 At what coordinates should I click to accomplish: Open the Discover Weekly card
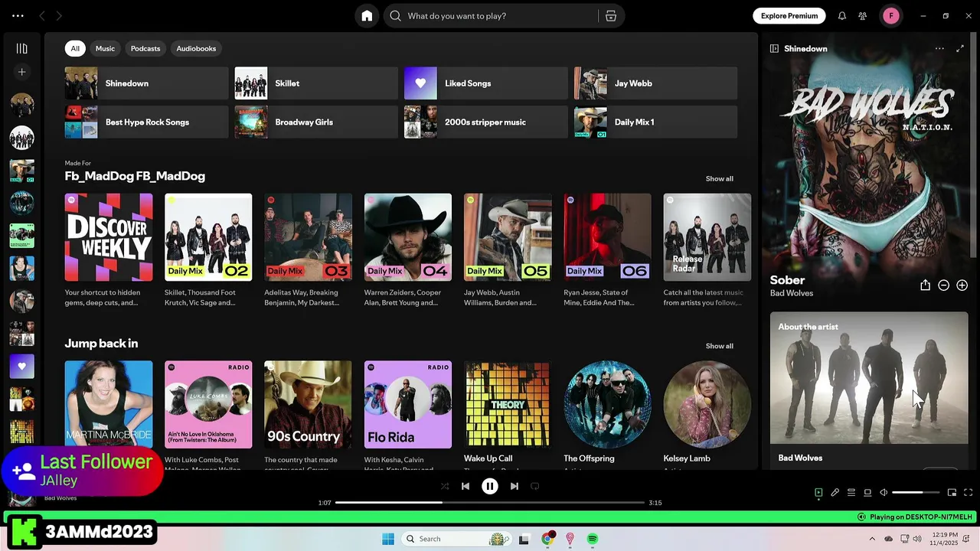point(109,250)
